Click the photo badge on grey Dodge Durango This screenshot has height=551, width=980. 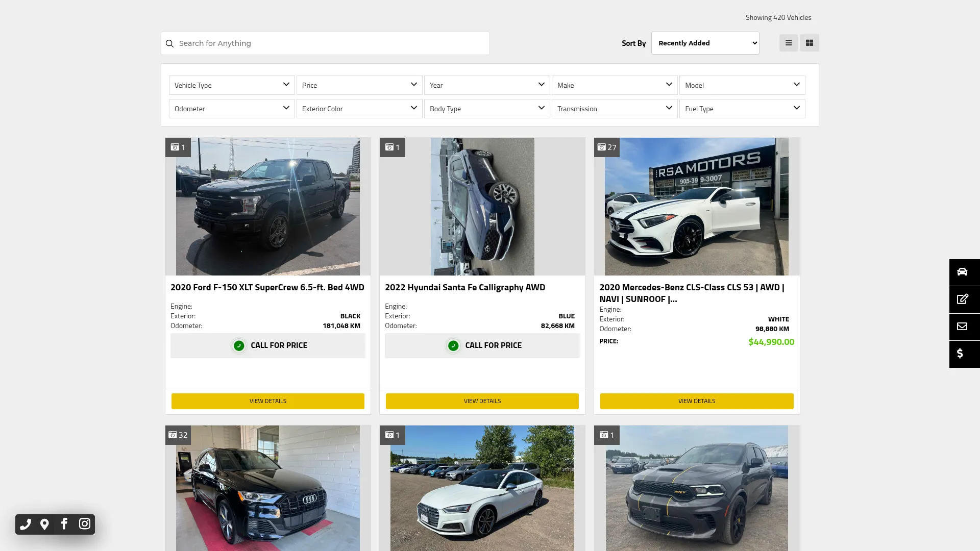click(x=607, y=435)
